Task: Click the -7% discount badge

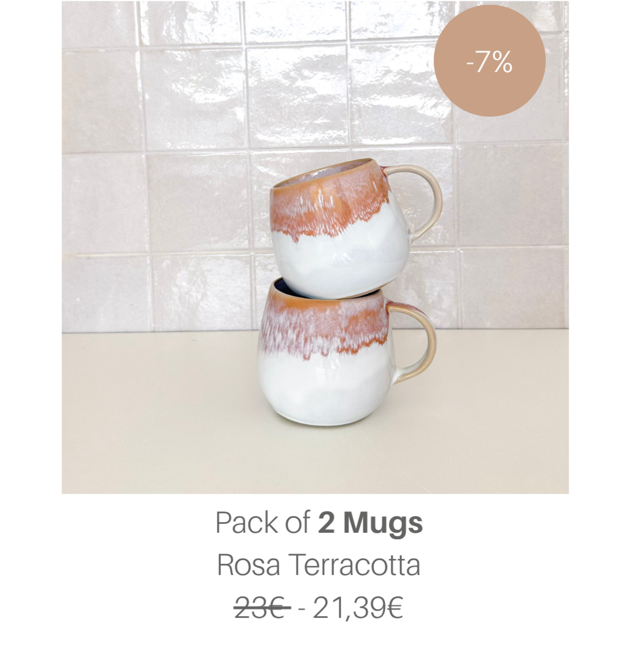Action: pyautogui.click(x=489, y=61)
